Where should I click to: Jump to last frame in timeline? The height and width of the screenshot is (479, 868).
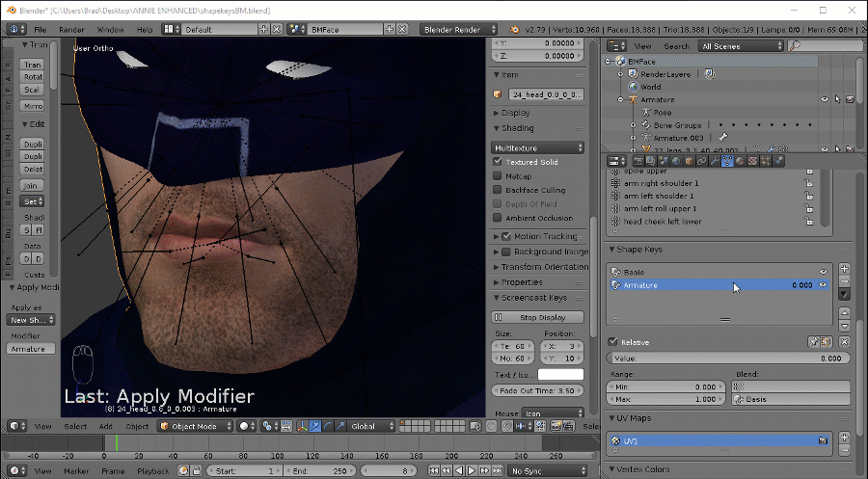[497, 470]
